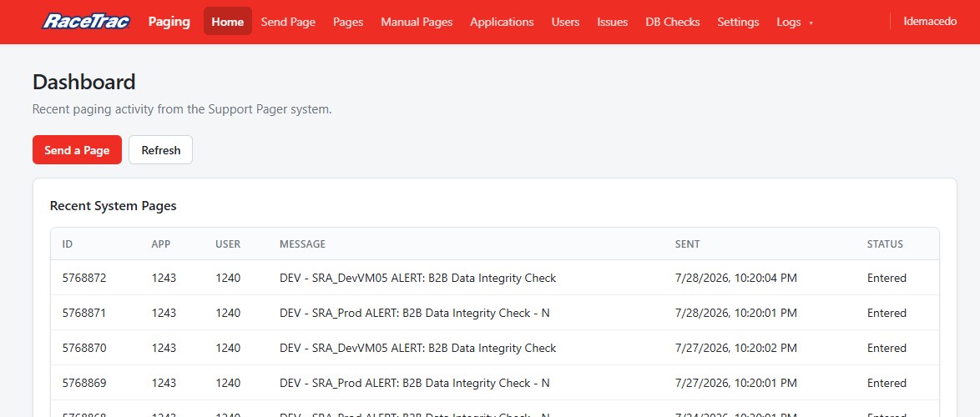Click the USER column header
The width and height of the screenshot is (980, 417).
(x=228, y=244)
